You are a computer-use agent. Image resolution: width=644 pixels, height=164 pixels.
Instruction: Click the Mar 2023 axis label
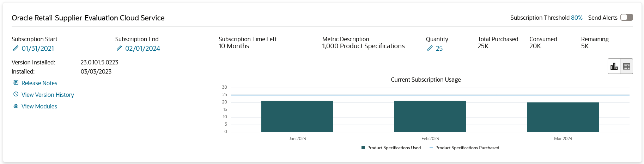(563, 139)
